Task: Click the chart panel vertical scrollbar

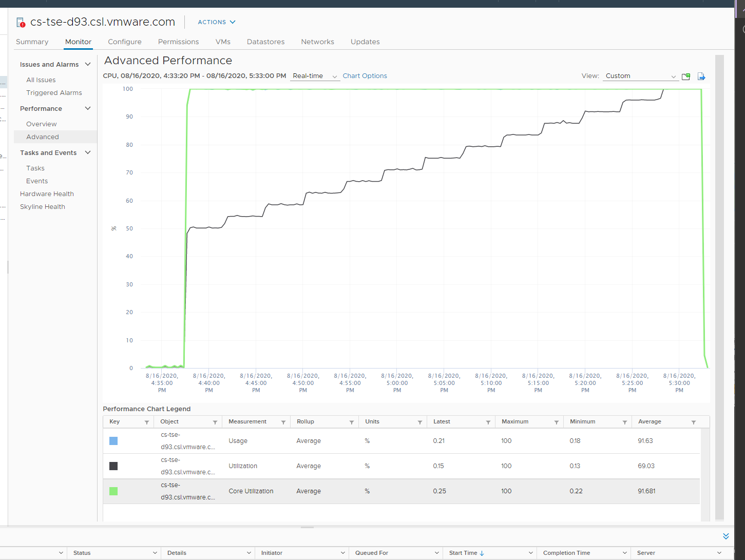Action: (x=719, y=287)
